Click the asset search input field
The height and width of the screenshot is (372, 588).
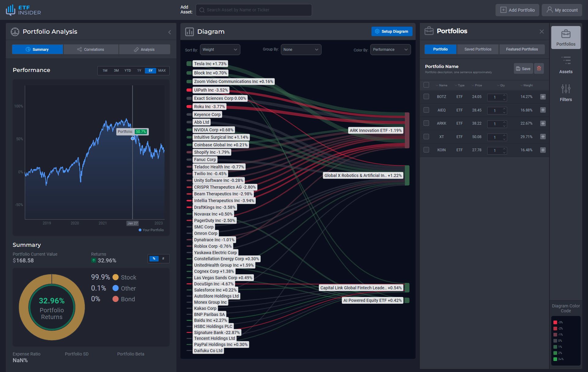254,10
